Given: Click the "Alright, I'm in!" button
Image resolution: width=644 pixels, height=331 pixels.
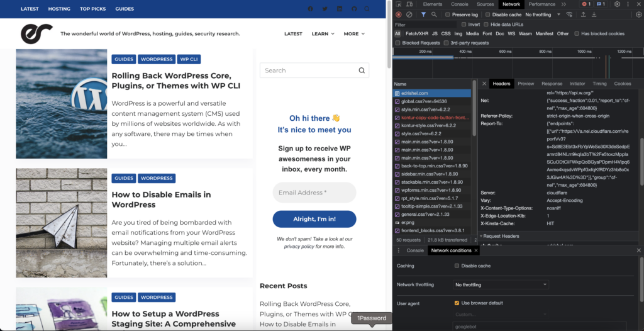Looking at the screenshot, I should pos(314,219).
